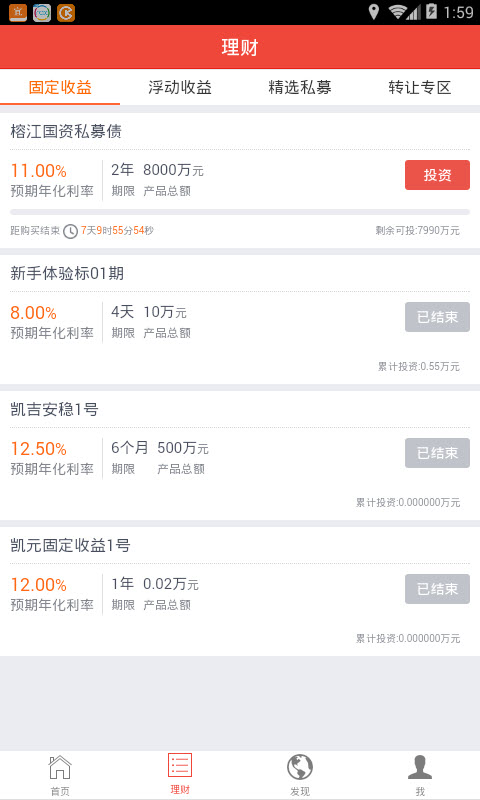Tap 已结束 button for 新手体验标01期
Viewport: 480px width, 800px height.
point(437,317)
